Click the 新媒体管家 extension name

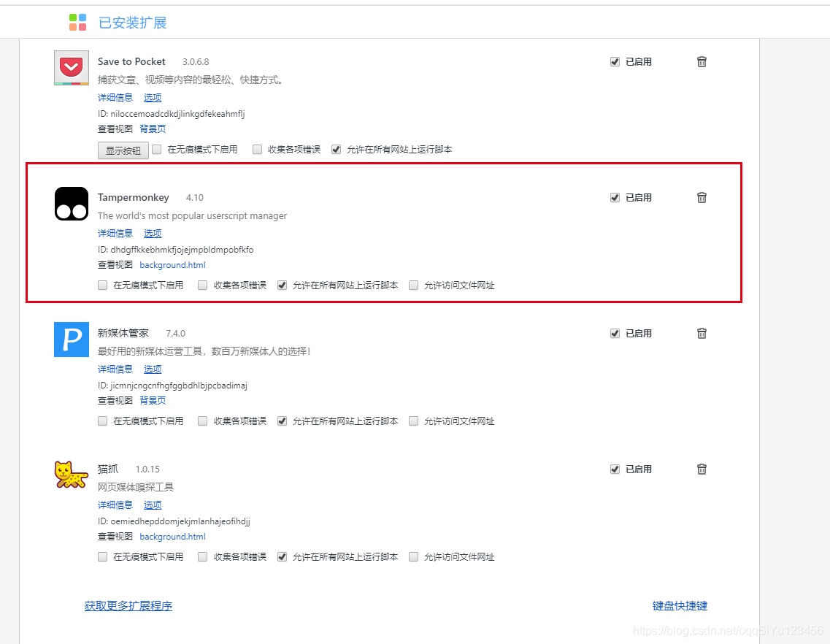(123, 333)
